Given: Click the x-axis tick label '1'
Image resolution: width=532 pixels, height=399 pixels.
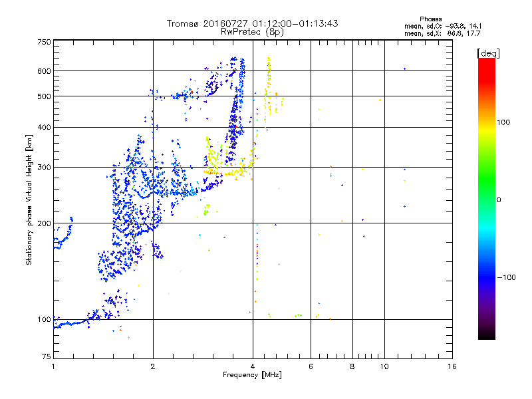Looking at the screenshot, I should click(53, 366).
